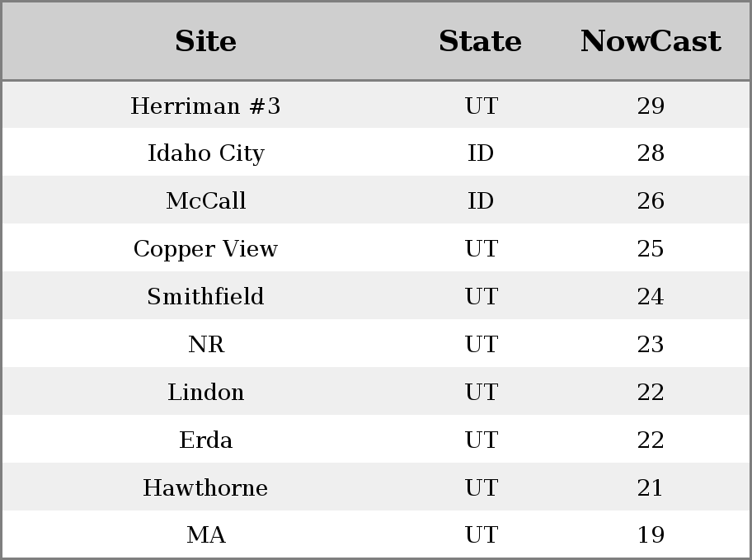Click the Copper View site entry
The height and width of the screenshot is (560, 752).
point(205,248)
